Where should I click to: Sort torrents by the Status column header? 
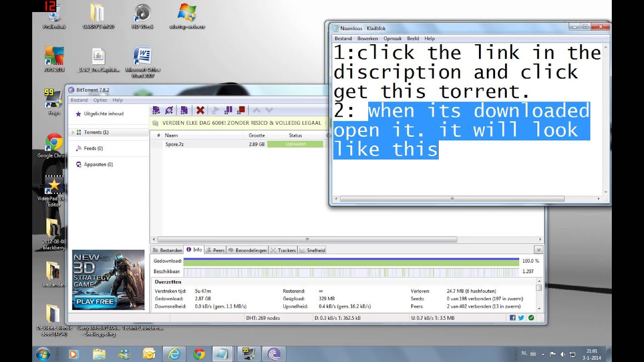coord(295,135)
